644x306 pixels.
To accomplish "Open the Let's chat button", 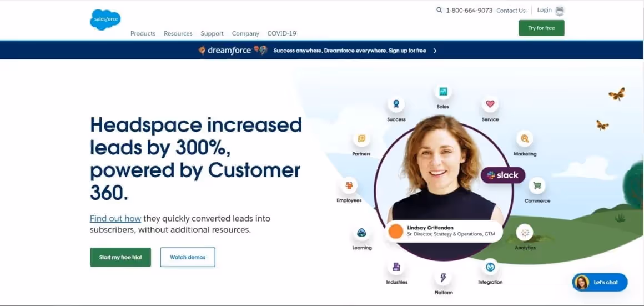I will tap(600, 282).
